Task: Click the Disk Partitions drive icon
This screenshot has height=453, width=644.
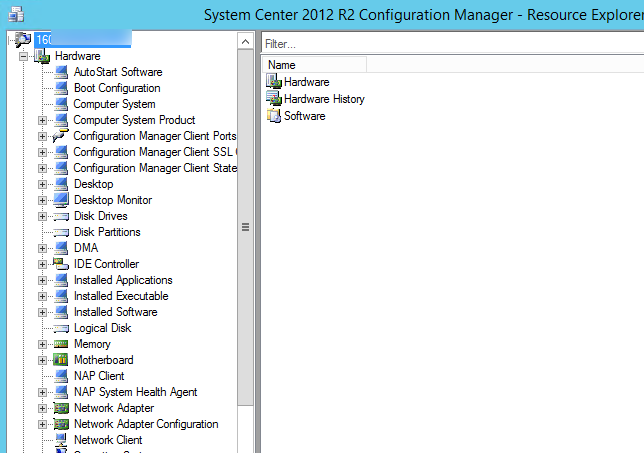Action: [x=61, y=232]
